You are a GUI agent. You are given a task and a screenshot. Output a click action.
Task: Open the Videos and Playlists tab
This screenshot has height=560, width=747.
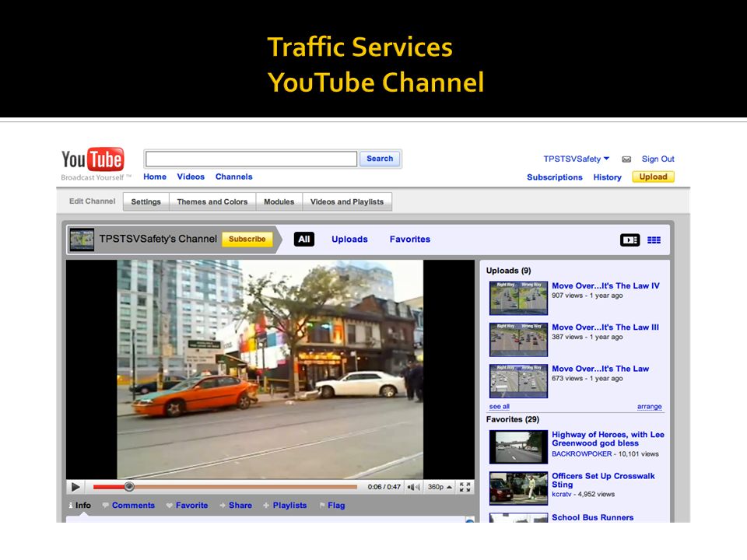(347, 202)
